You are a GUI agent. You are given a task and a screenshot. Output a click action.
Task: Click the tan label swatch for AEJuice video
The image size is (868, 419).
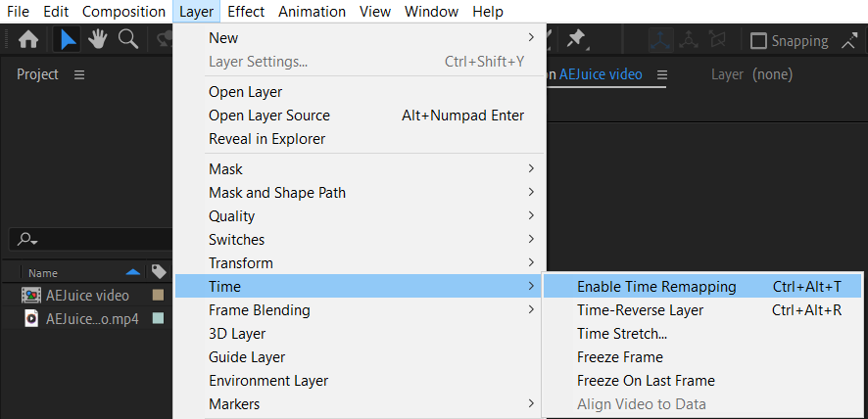click(x=158, y=295)
